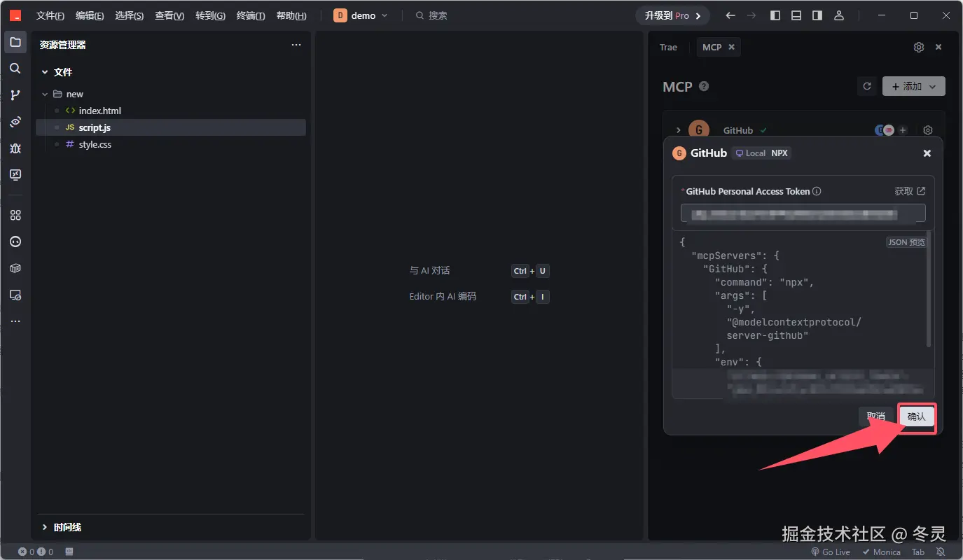Open the Run and Debug bug icon
This screenshot has height=560, width=963.
coord(15,148)
